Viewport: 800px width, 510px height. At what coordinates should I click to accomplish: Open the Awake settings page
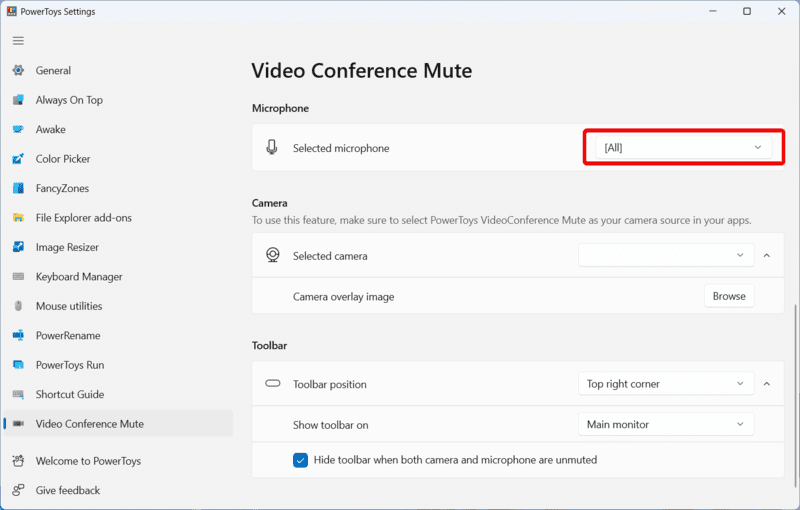(x=118, y=130)
